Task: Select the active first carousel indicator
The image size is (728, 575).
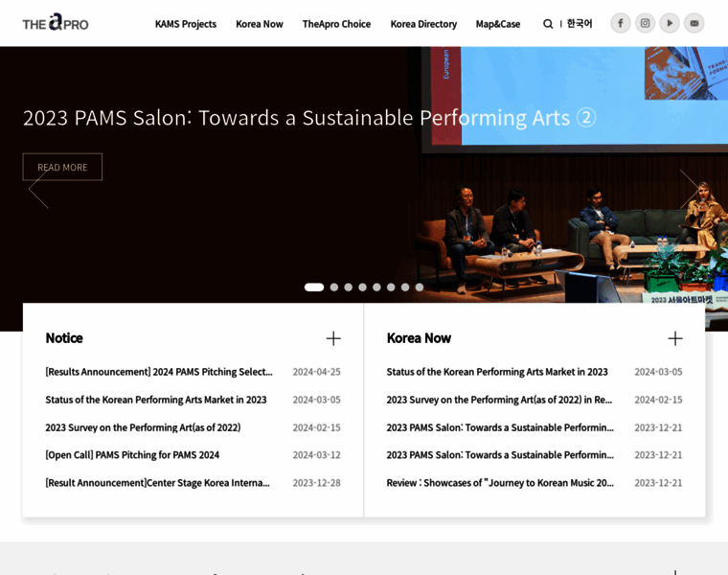Action: 314,287
